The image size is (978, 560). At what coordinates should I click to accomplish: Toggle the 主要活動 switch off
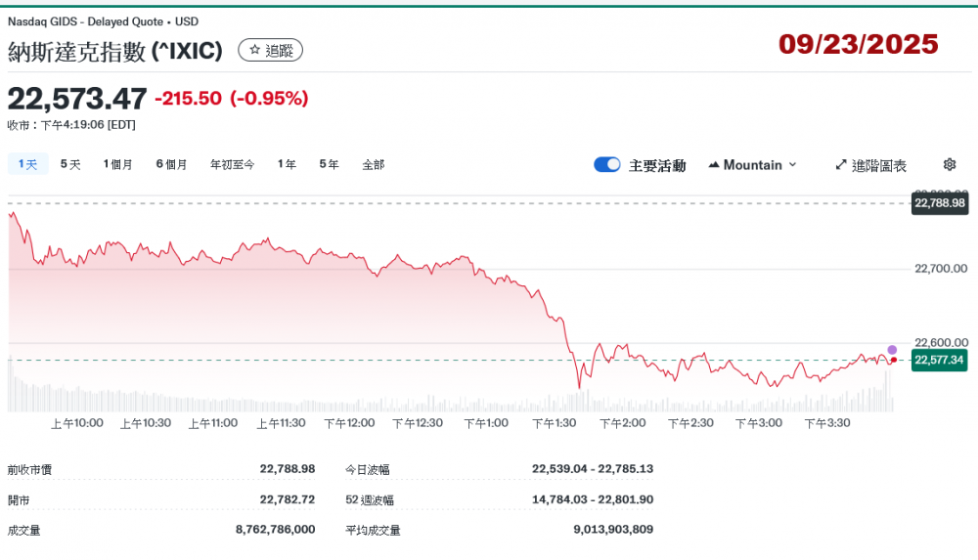click(607, 165)
